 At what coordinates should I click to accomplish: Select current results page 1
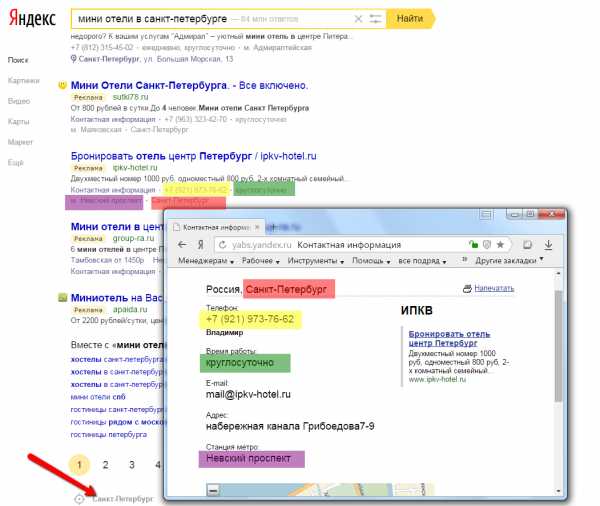[x=79, y=465]
